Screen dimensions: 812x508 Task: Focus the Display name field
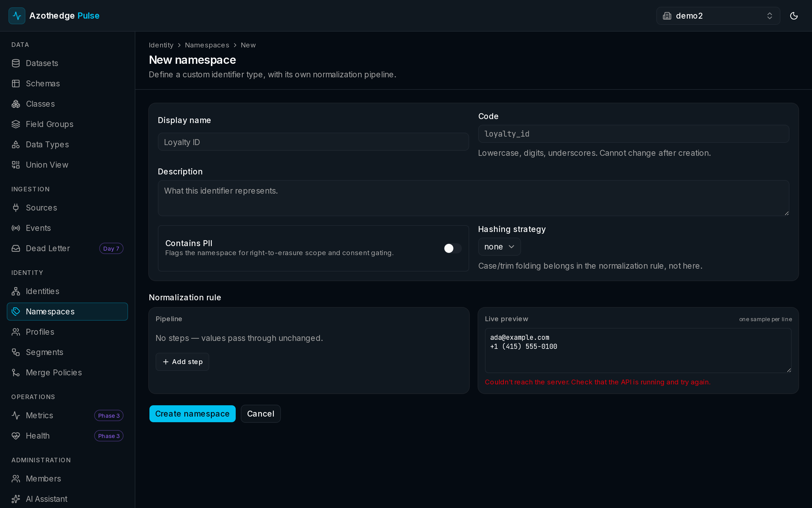[313, 142]
